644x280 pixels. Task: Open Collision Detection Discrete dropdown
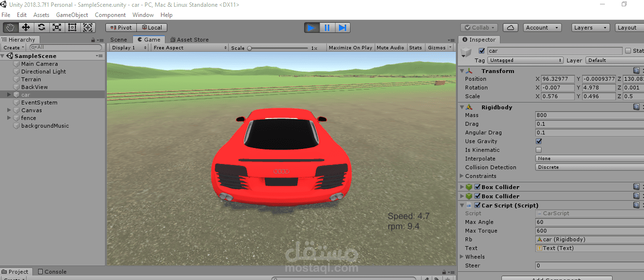589,167
